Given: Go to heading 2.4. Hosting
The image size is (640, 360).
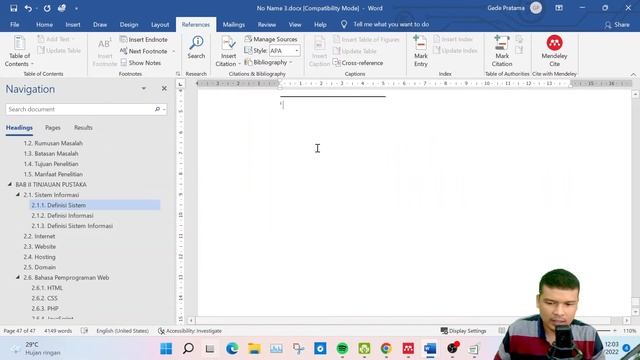Looking at the screenshot, I should coord(39,257).
